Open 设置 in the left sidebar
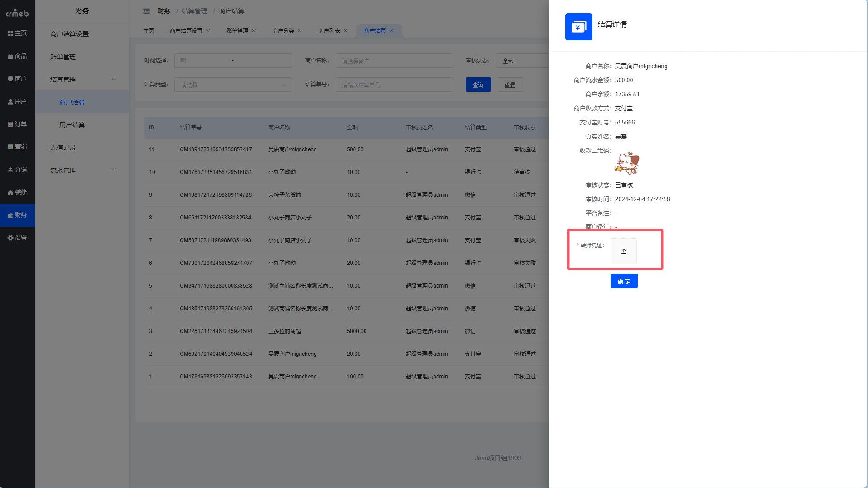The width and height of the screenshot is (868, 488). coord(17,238)
